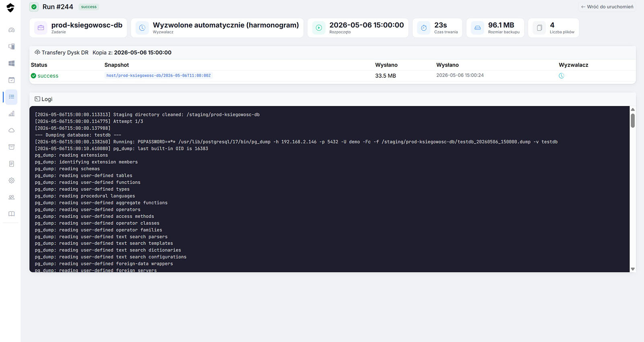Image resolution: width=644 pixels, height=342 pixels.
Task: Open the archive box icon in sidebar
Action: point(12,147)
